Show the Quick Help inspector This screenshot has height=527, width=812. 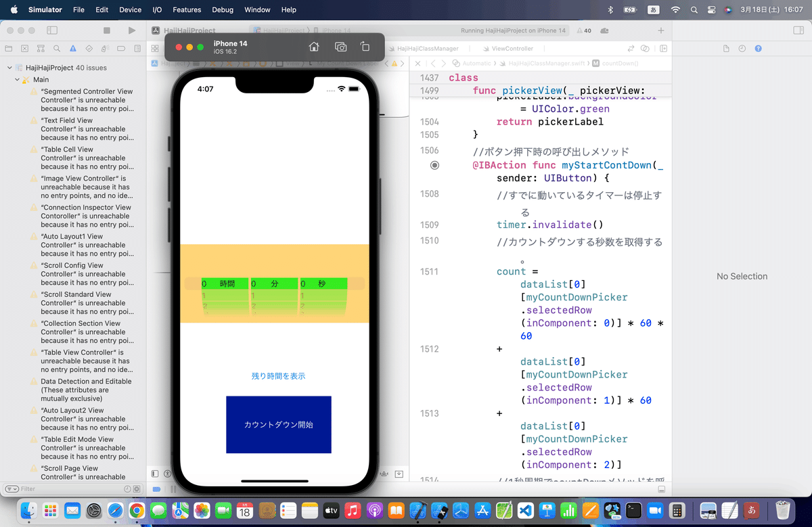(759, 49)
